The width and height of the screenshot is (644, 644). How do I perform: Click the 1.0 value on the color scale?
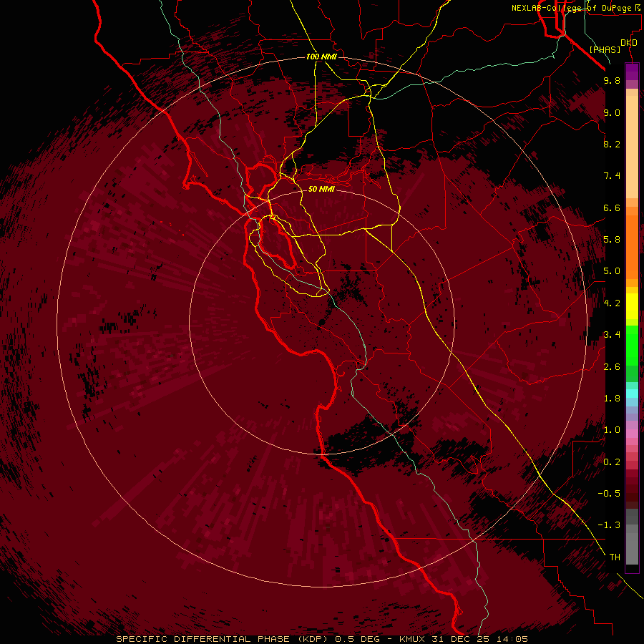click(x=612, y=430)
